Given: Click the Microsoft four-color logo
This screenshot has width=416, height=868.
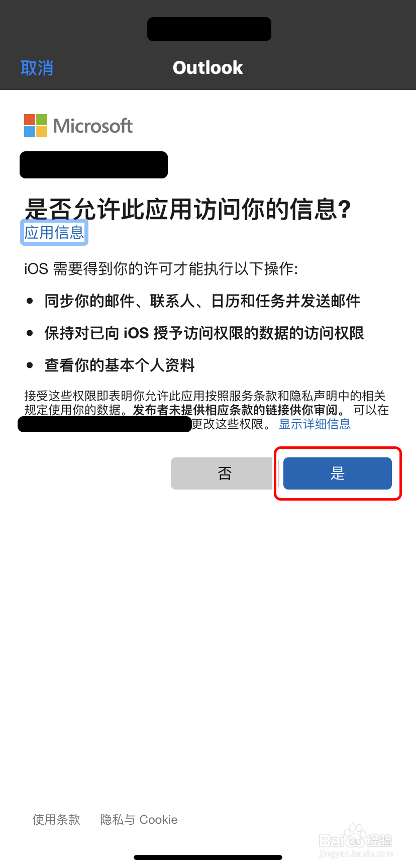Looking at the screenshot, I should pyautogui.click(x=36, y=126).
